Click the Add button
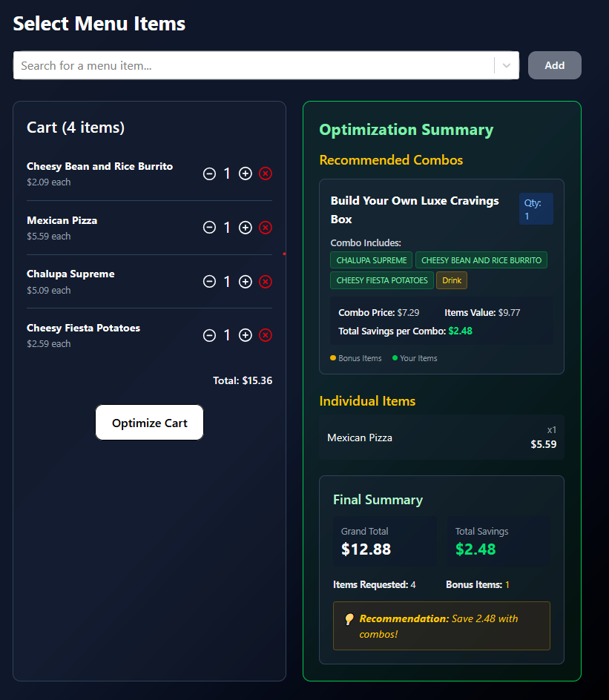 (x=555, y=65)
